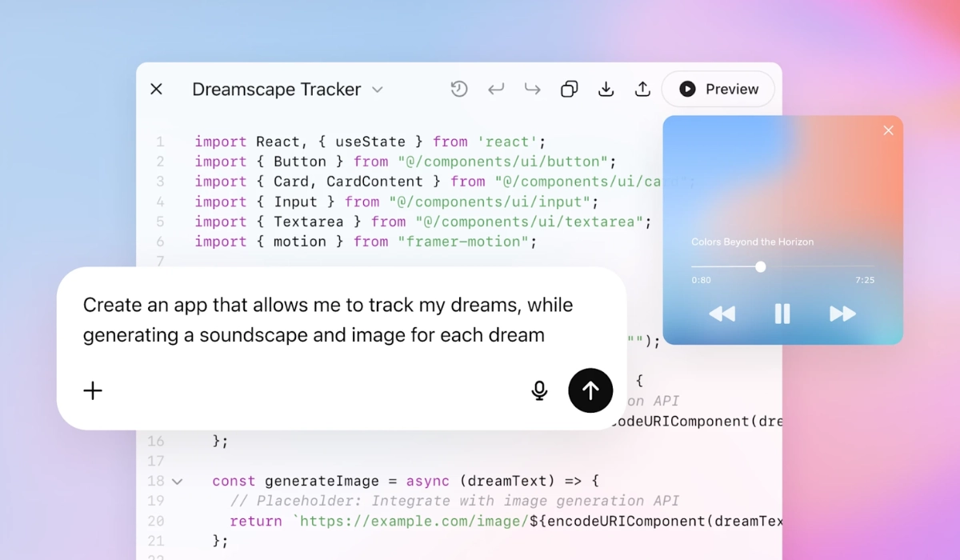Open the Dreamscape Tracker title dropdown
This screenshot has height=560, width=960.
pos(378,90)
